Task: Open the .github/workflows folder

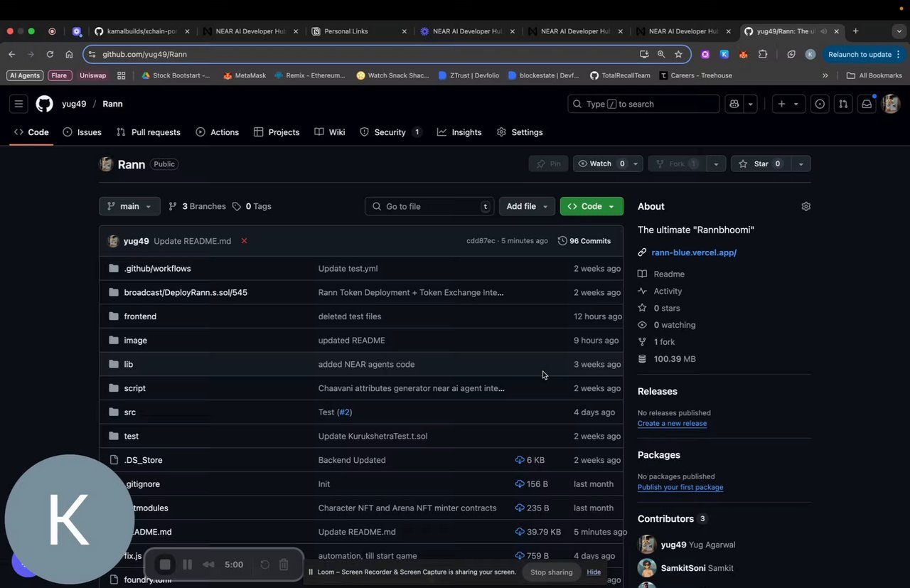Action: [157, 269]
